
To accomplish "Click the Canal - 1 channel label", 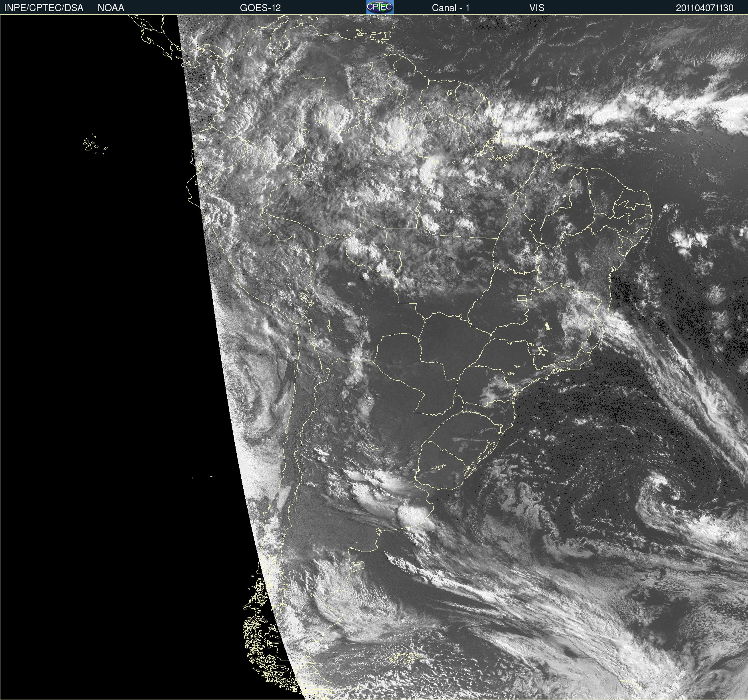I will (x=450, y=8).
